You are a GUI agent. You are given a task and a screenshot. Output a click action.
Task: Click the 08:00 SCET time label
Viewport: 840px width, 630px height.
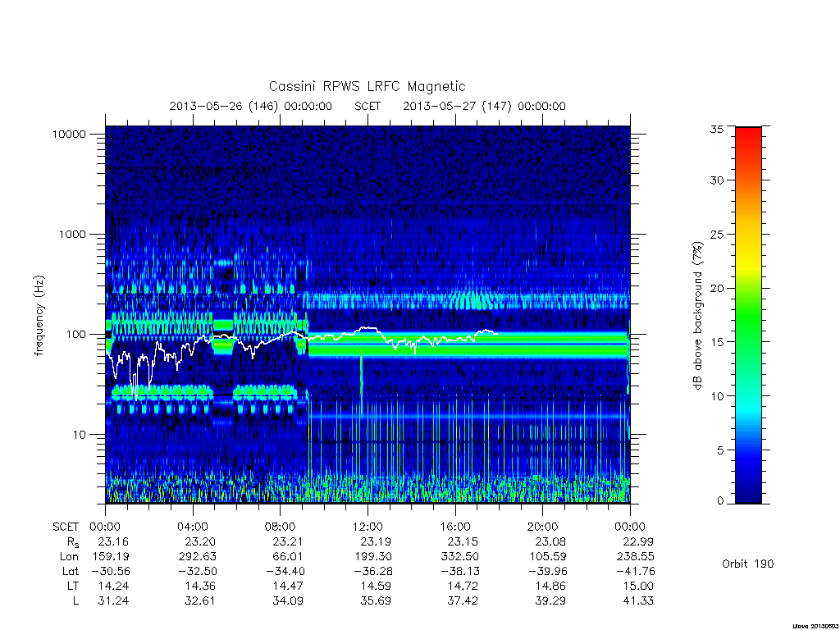pos(281,527)
